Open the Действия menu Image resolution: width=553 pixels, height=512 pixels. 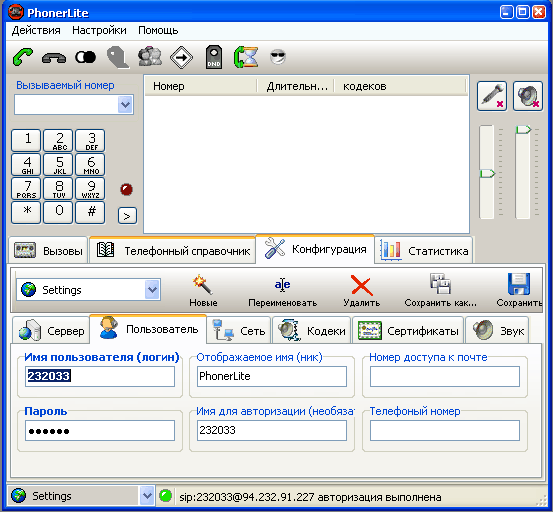(36, 30)
